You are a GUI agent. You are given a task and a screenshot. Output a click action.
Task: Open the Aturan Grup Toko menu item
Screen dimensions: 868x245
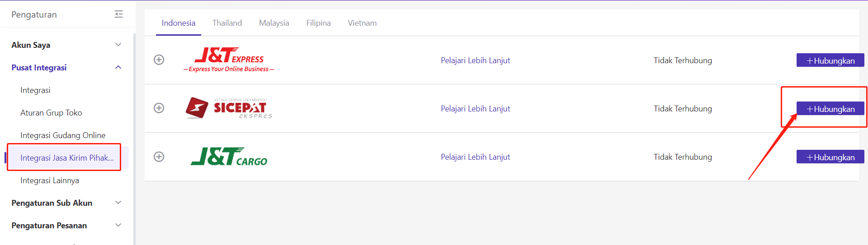click(x=51, y=113)
